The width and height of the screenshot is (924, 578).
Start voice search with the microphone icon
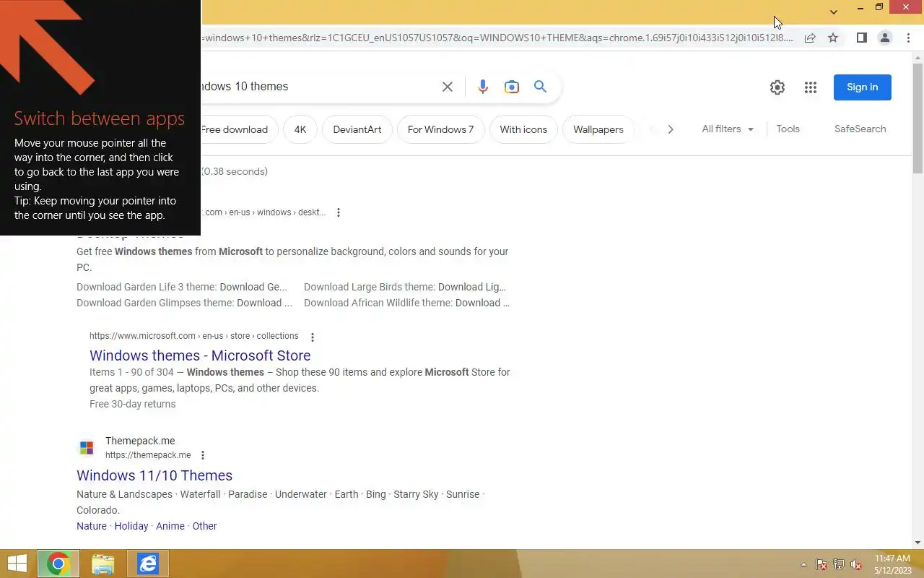483,87
